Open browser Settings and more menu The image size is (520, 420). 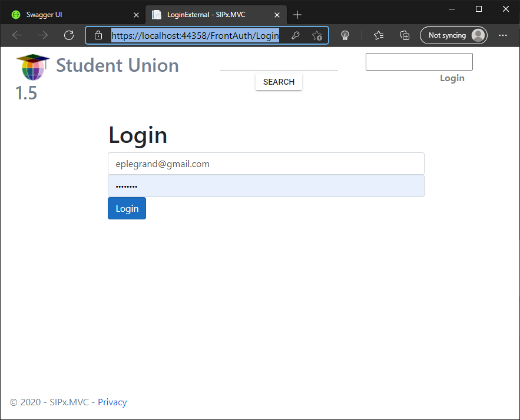[503, 35]
